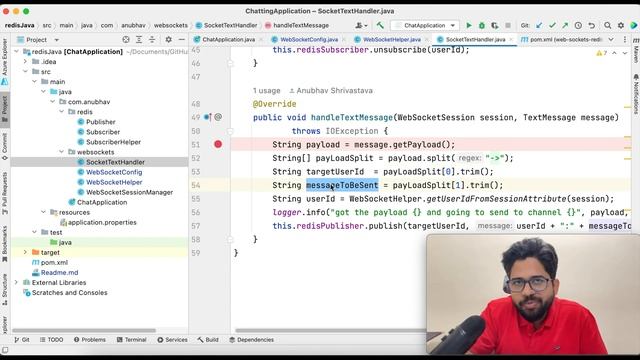The image size is (640, 360).
Task: Commit changes with Git checkmark icon
Action: click(x=552, y=25)
